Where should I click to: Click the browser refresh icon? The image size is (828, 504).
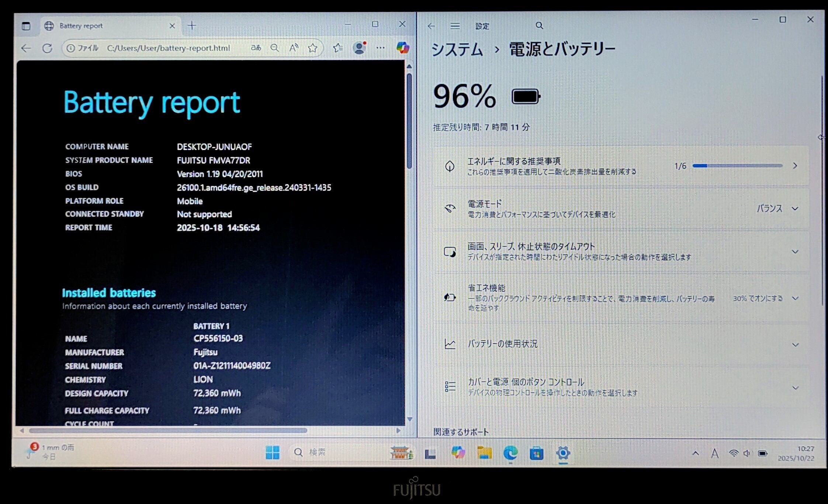click(47, 48)
